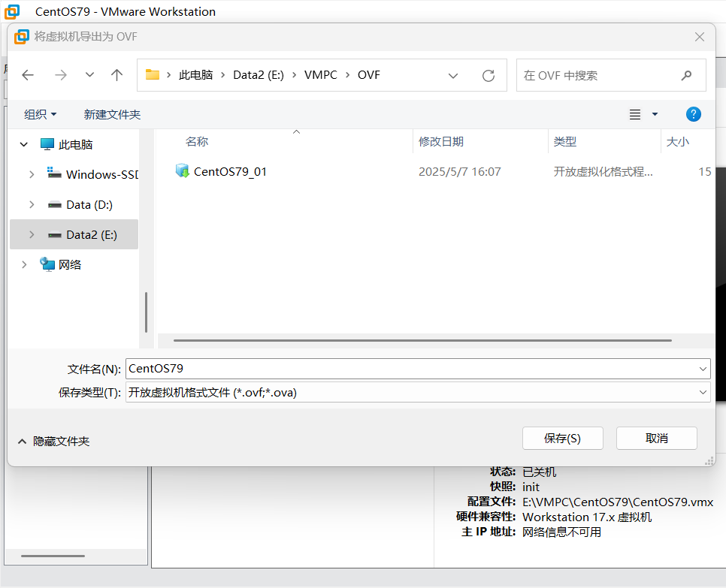The image size is (726, 588).
Task: Open the '组织' menu
Action: pos(41,114)
